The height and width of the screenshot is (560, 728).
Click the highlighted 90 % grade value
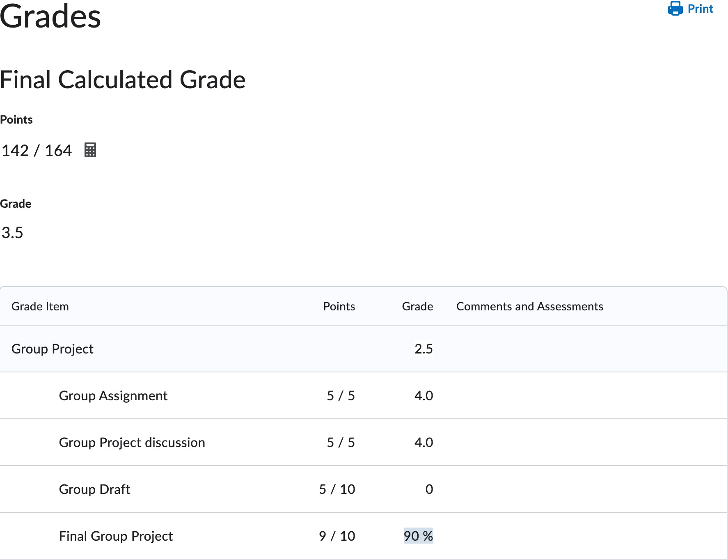419,536
